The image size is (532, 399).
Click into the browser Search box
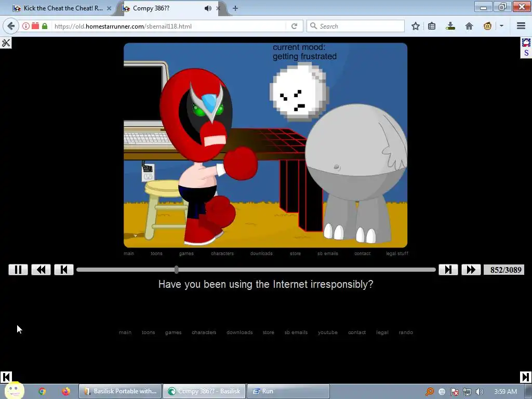click(355, 26)
